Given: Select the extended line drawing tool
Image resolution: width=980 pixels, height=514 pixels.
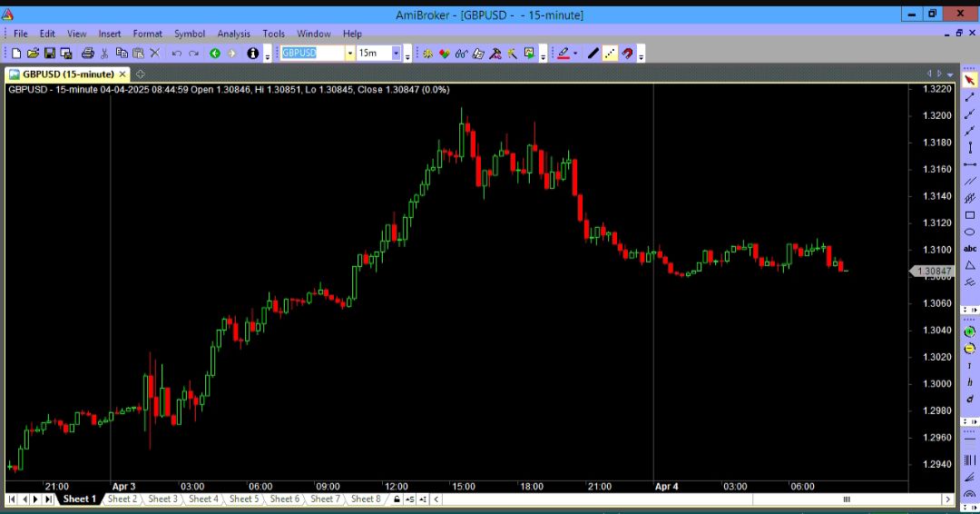Looking at the screenshot, I should (x=969, y=132).
